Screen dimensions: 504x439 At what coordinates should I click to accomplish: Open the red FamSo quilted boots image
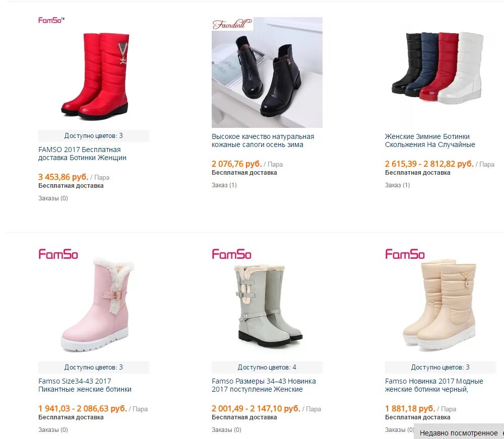pyautogui.click(x=94, y=72)
